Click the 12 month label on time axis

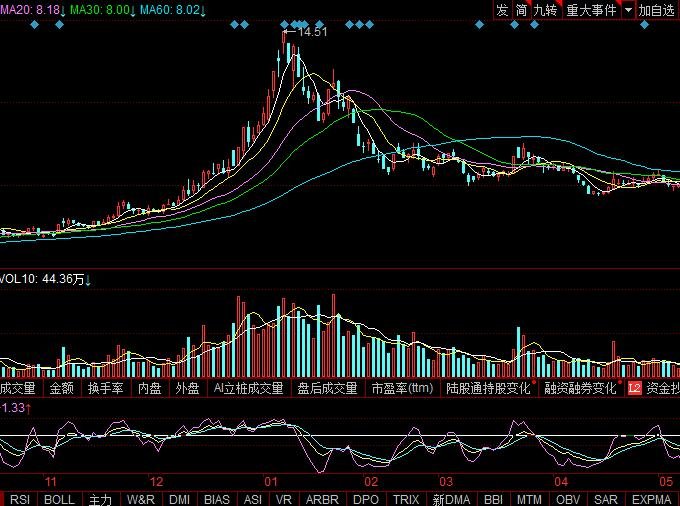(x=156, y=482)
